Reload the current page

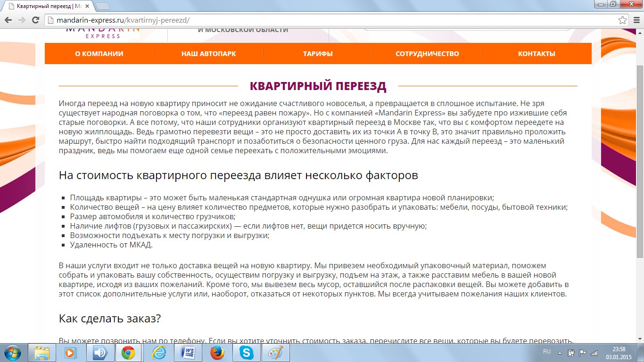coord(35,20)
